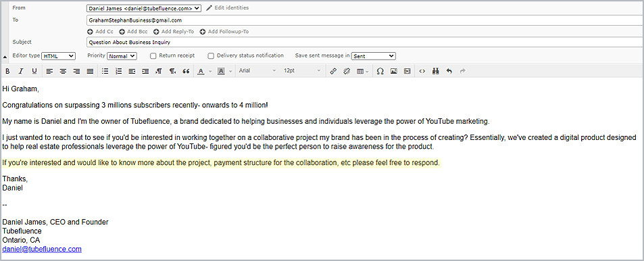Click highlighted paragraph in message body

(x=221, y=163)
